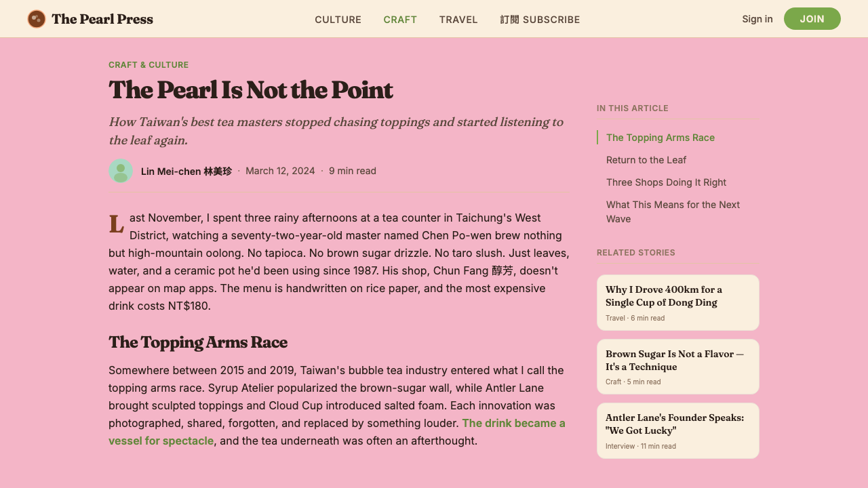868x488 pixels.
Task: Click 'Travel · 6 min read' story meta
Action: [x=635, y=318]
